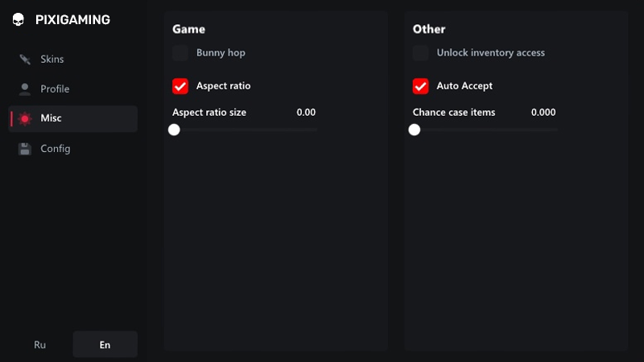
Task: Select the En language button
Action: pos(105,344)
